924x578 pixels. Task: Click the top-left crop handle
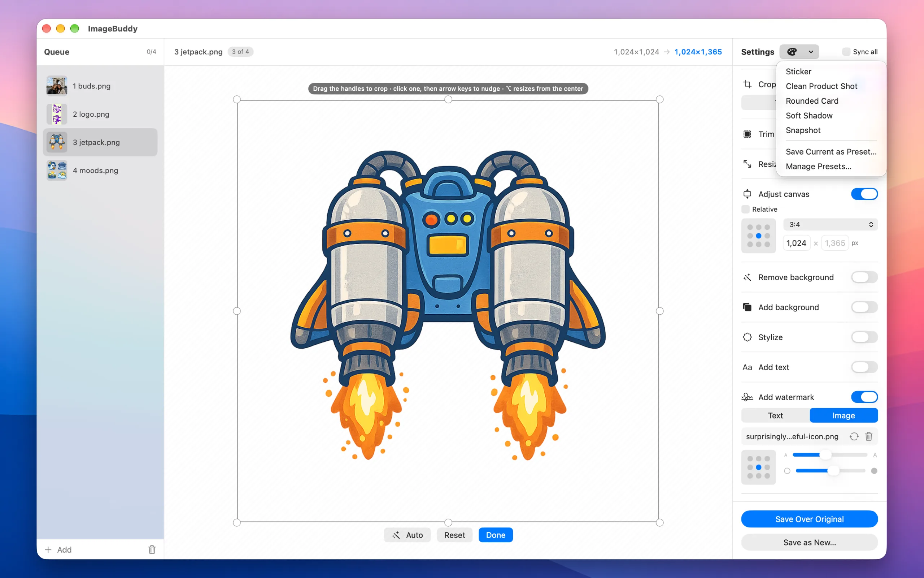[x=237, y=99]
